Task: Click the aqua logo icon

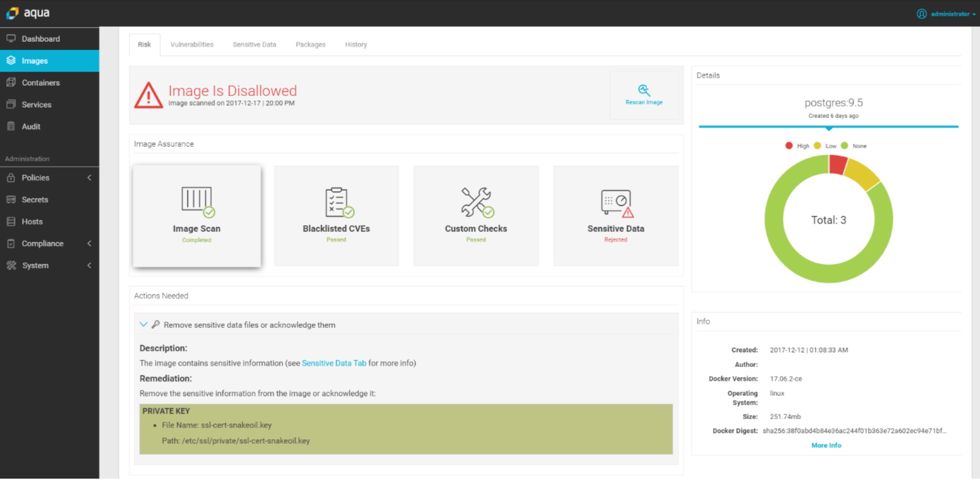Action: click(13, 13)
